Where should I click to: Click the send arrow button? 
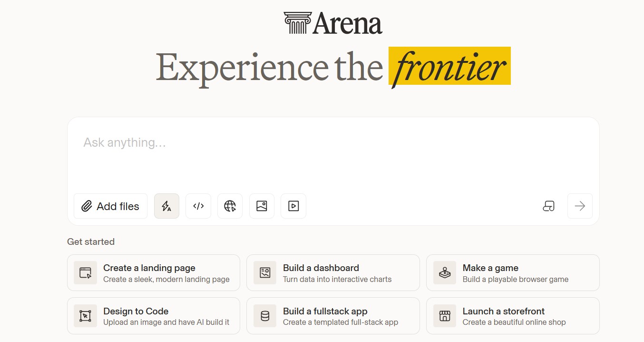coord(580,206)
